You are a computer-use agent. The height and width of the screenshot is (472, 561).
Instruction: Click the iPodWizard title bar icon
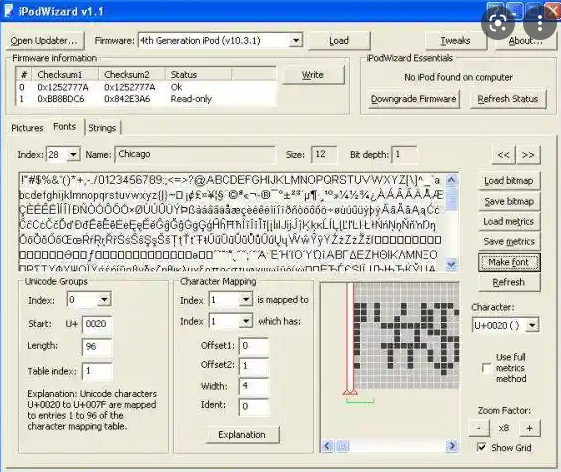tap(9, 11)
